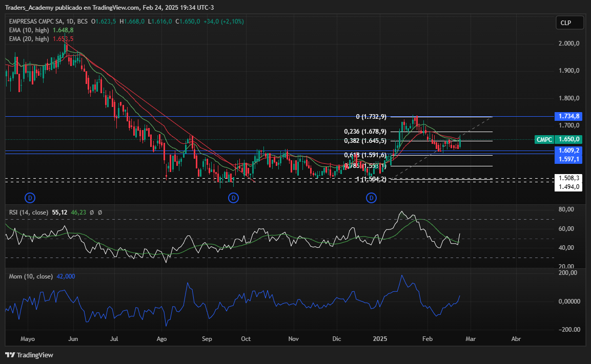Click the 1.508,3 dashed line price label
This screenshot has height=364, width=591.
tap(568, 178)
